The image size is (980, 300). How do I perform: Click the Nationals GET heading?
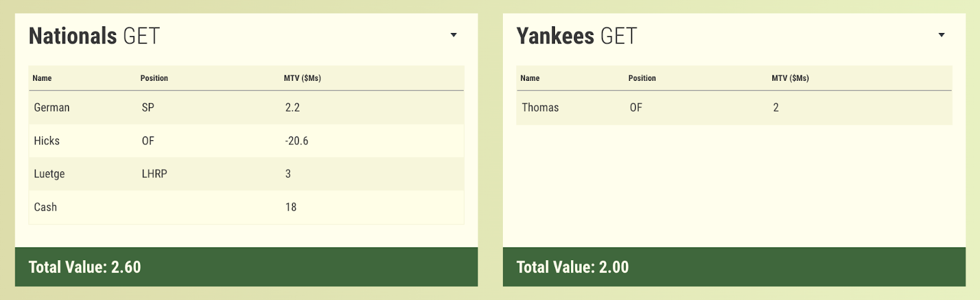[x=94, y=36]
